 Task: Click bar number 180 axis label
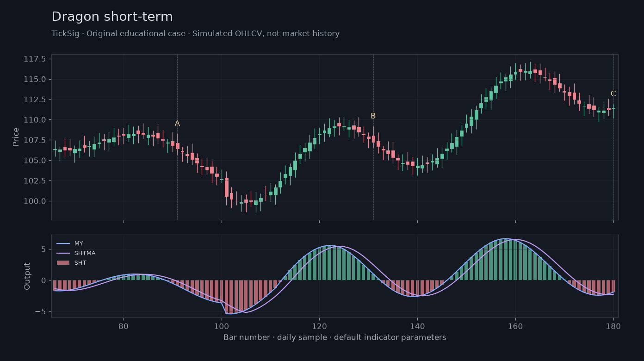613,325
